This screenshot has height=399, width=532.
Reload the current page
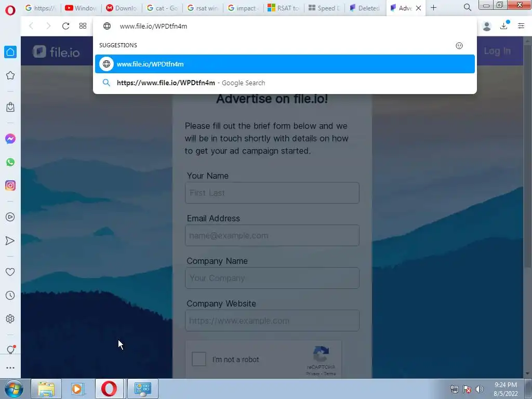point(66,26)
